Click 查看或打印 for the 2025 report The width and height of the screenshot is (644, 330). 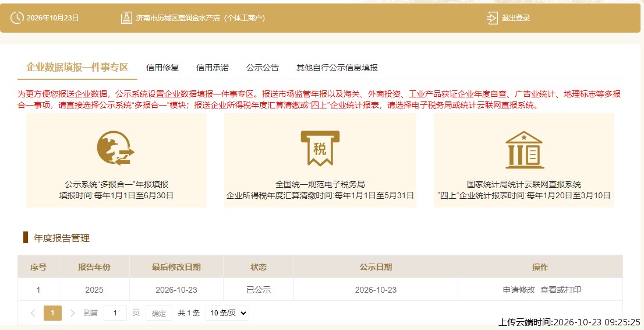[x=560, y=290]
